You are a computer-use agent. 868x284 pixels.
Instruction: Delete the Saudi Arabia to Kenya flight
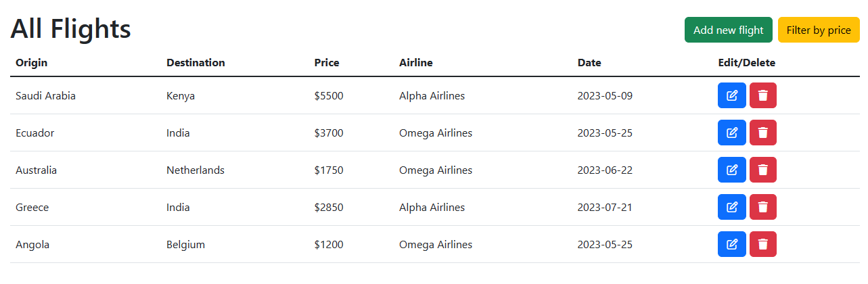point(762,95)
